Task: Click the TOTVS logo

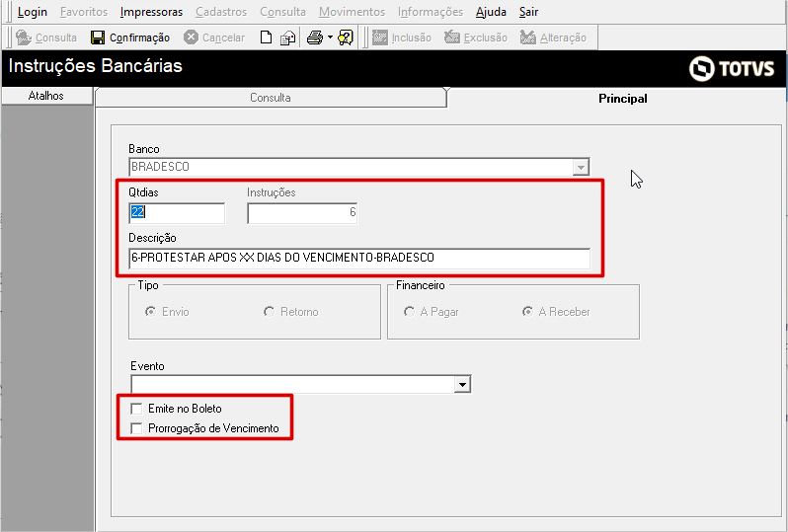Action: tap(731, 68)
